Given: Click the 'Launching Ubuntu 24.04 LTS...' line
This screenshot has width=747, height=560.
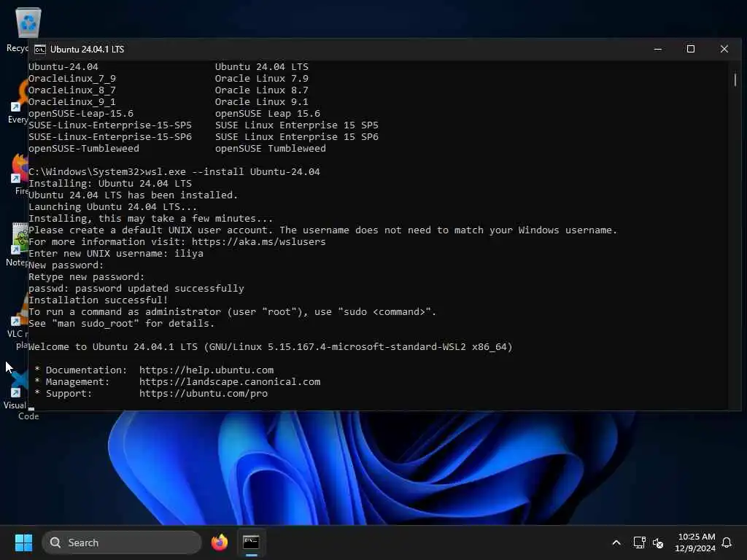Looking at the screenshot, I should coord(113,206).
